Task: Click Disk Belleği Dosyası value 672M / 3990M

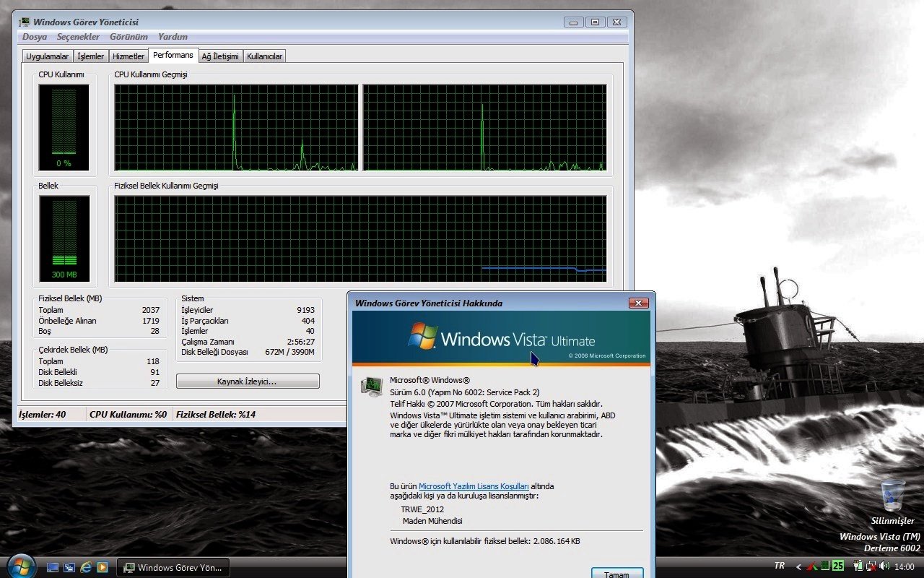Action: click(x=290, y=352)
